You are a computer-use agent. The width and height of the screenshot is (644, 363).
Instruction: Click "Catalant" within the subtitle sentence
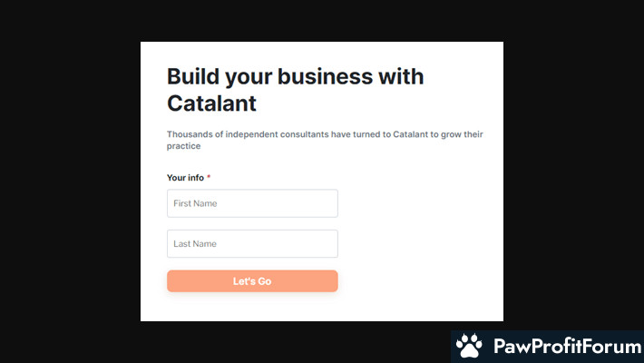410,134
